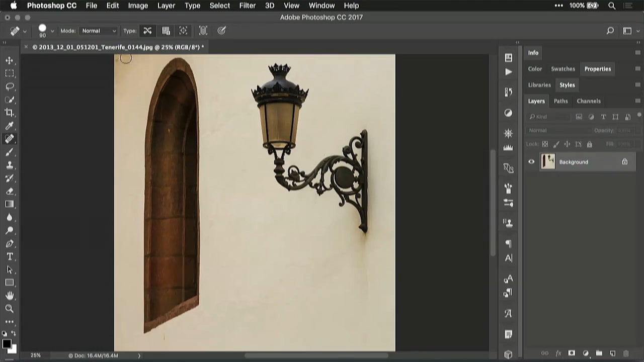Open the Layers panel flyout menu

(x=638, y=101)
